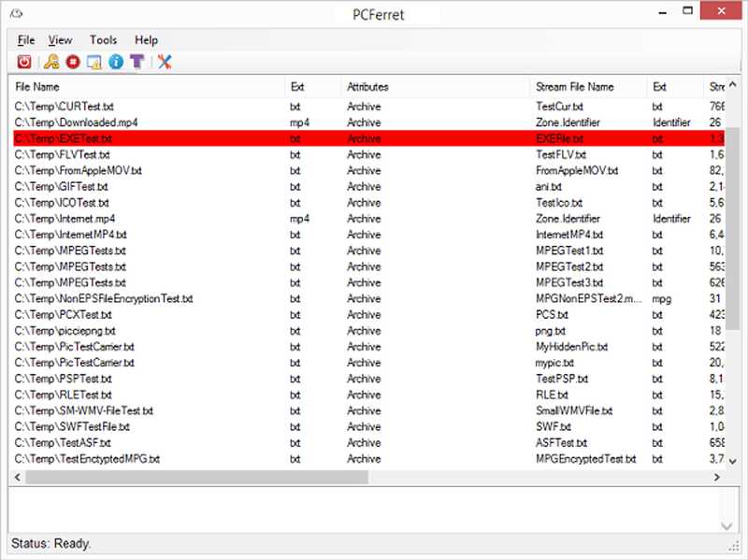Click the red hash symbol toolbar icon

[x=73, y=62]
